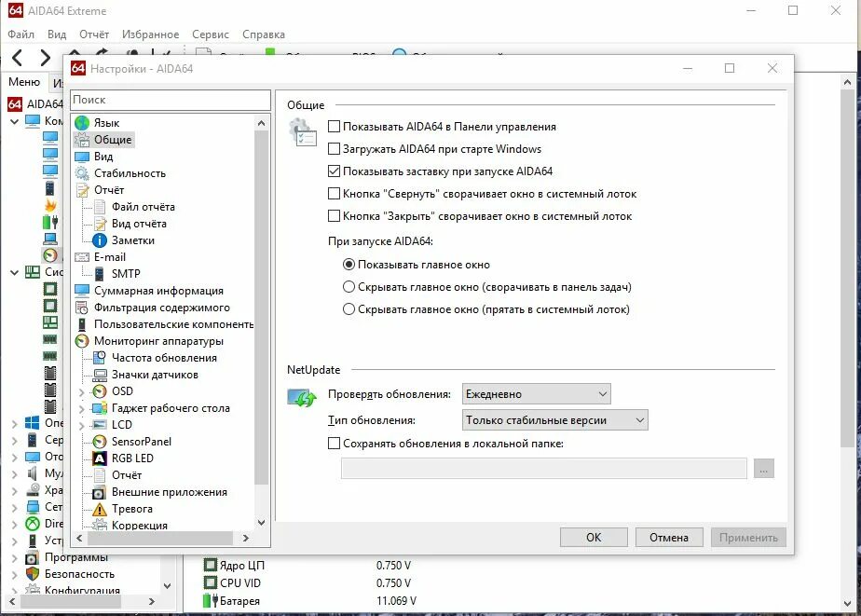Click the Файл отчёта page icon
This screenshot has width=861, height=616.
[100, 207]
